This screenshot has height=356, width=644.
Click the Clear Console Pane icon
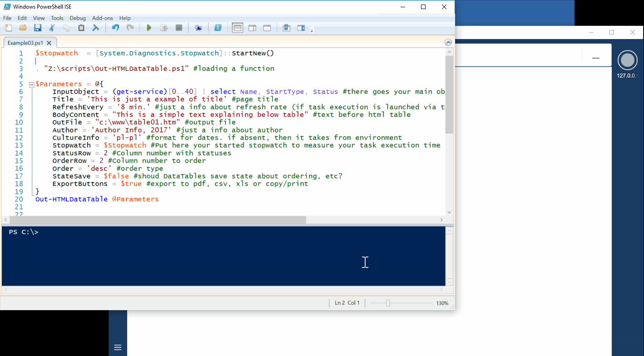tap(96, 28)
